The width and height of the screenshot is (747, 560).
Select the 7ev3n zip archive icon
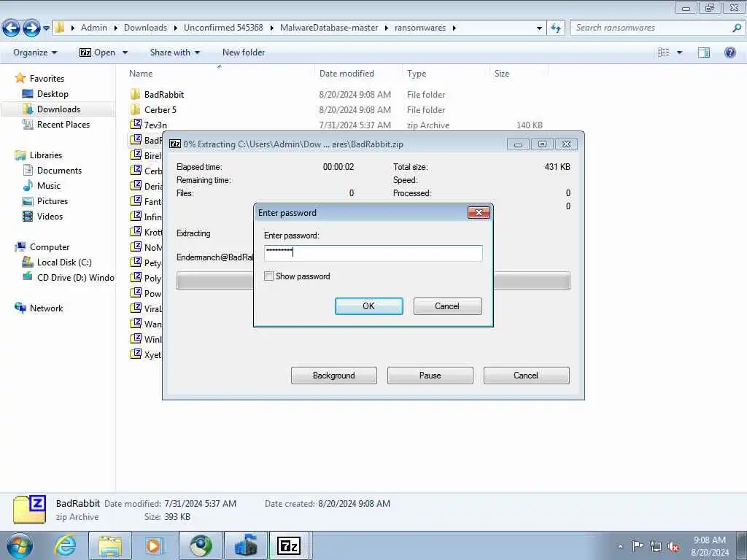135,125
